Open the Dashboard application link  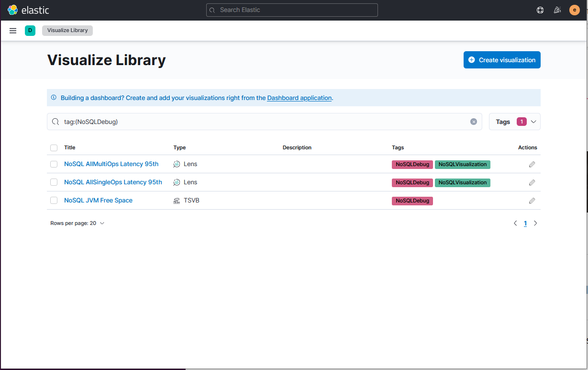tap(299, 98)
